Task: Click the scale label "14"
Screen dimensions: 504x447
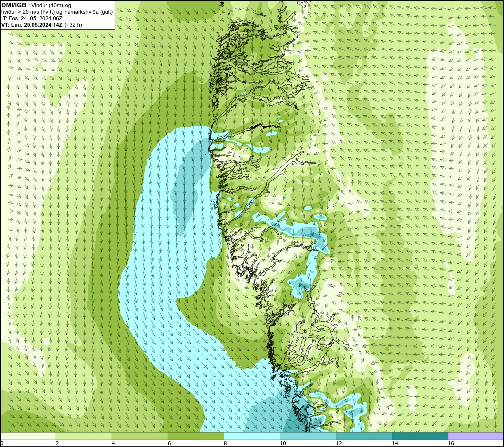Action: (x=395, y=444)
